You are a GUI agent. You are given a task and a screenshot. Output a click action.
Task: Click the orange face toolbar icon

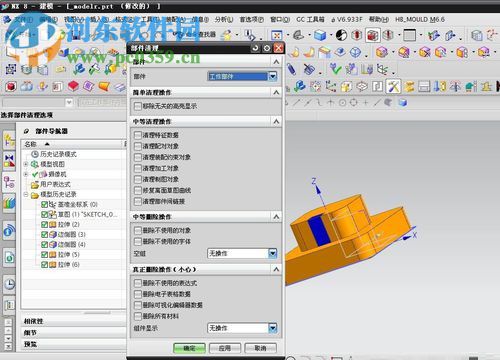point(104,87)
